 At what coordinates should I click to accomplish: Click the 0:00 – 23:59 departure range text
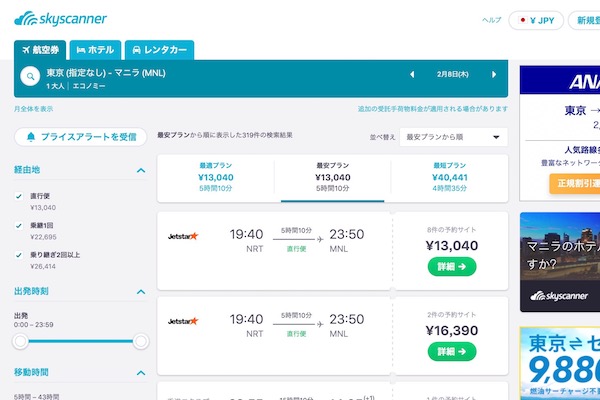point(34,325)
